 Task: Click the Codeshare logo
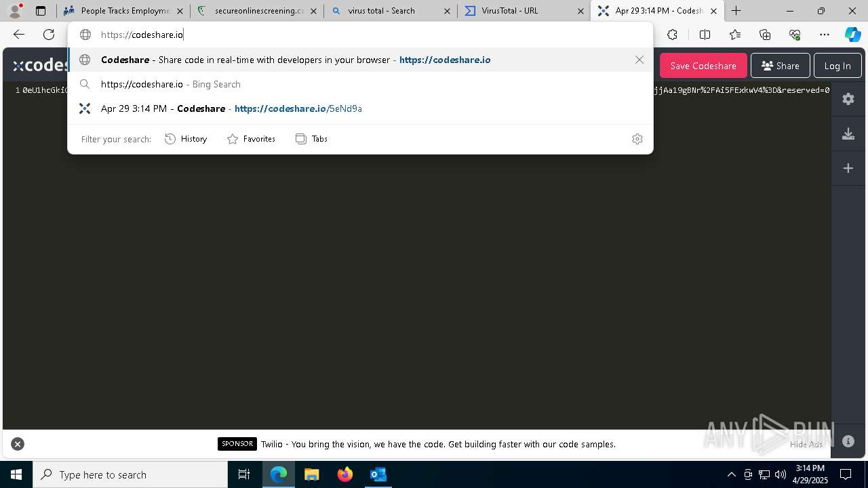point(41,65)
